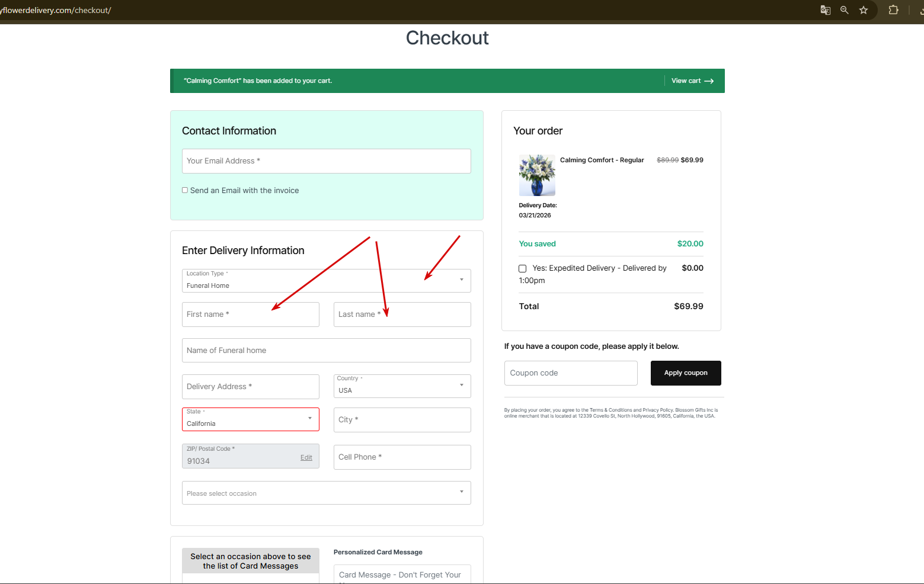Click the Card Message text area
The height and width of the screenshot is (584, 924).
pos(402,575)
